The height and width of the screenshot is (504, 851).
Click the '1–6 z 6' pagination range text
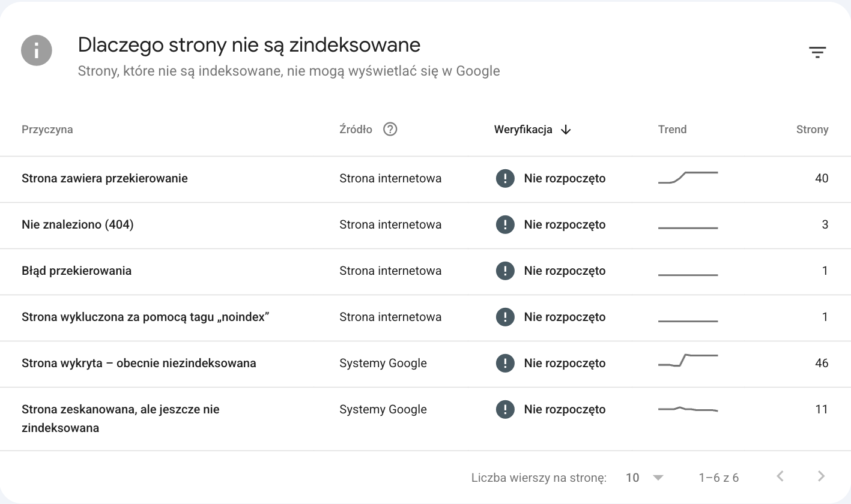pyautogui.click(x=719, y=478)
